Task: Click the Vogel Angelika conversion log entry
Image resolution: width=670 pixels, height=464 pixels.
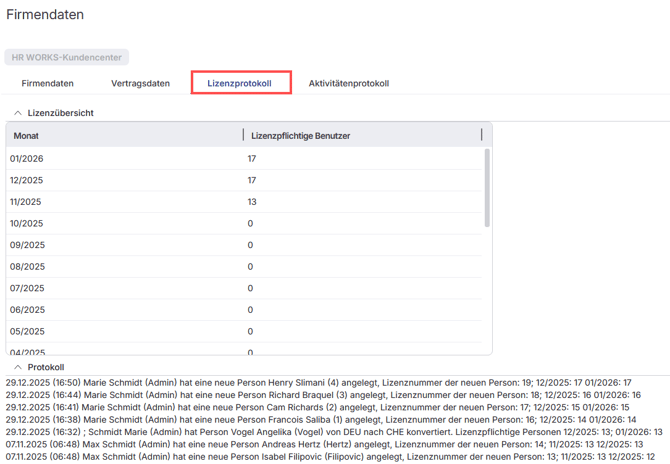Action: click(x=334, y=431)
